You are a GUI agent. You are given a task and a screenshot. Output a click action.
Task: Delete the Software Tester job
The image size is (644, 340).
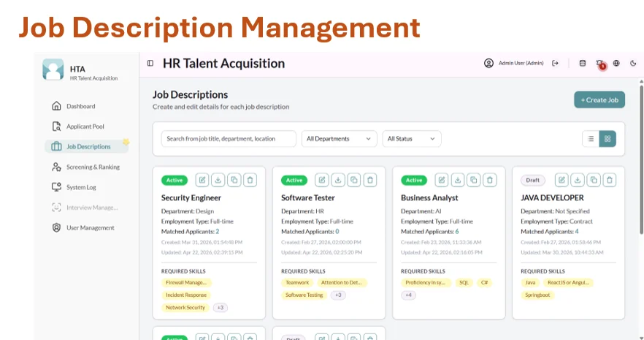tap(370, 180)
